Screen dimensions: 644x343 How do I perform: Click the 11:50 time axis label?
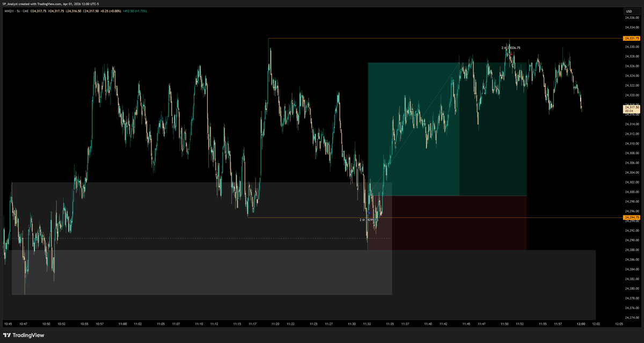tap(504, 324)
